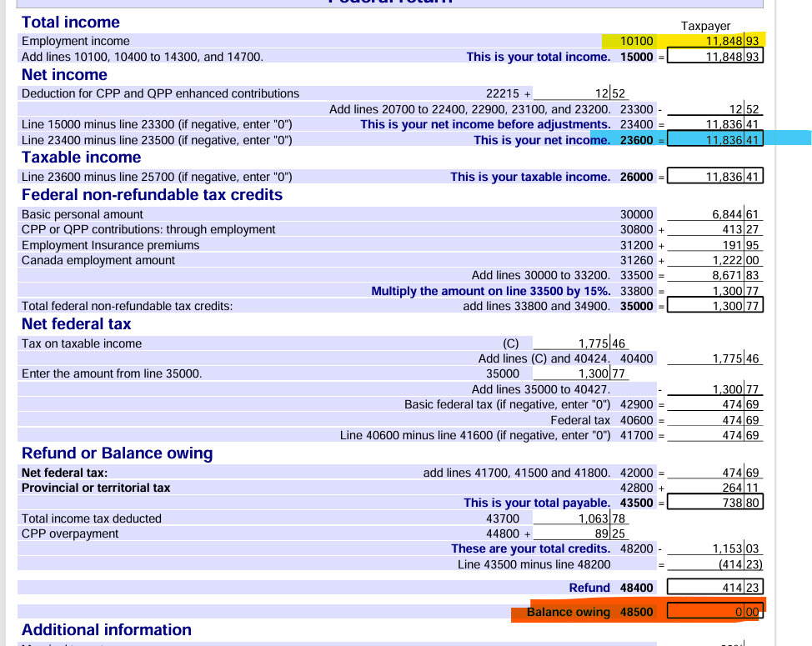
Task: Click the tax on taxable income field (C)
Action: (581, 343)
